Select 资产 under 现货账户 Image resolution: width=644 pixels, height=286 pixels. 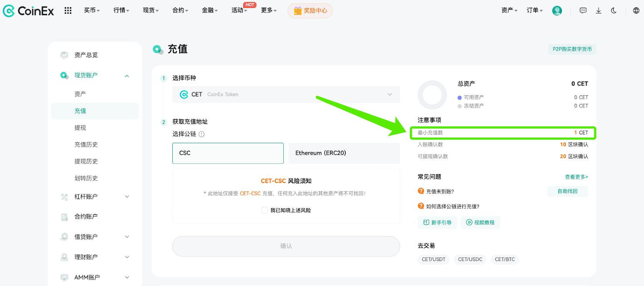point(80,94)
